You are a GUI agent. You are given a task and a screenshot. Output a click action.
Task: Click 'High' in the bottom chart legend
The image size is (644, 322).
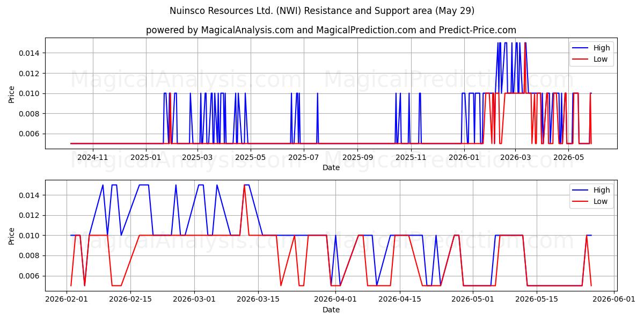[x=602, y=190]
